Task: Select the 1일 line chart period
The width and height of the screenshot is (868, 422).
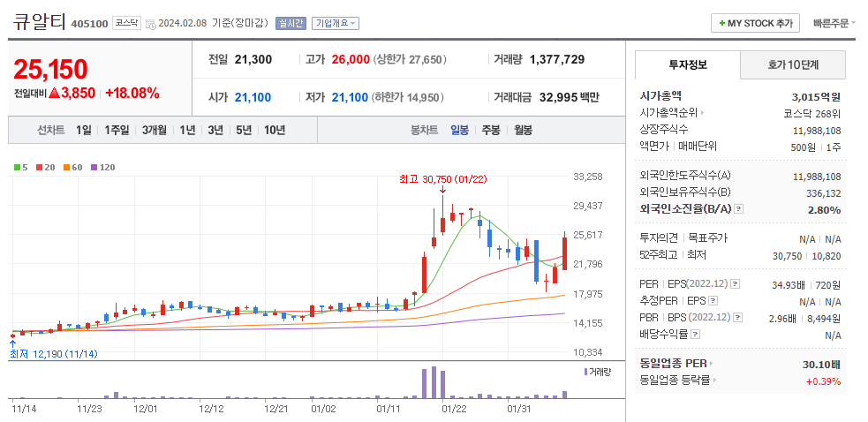Action: [x=84, y=130]
